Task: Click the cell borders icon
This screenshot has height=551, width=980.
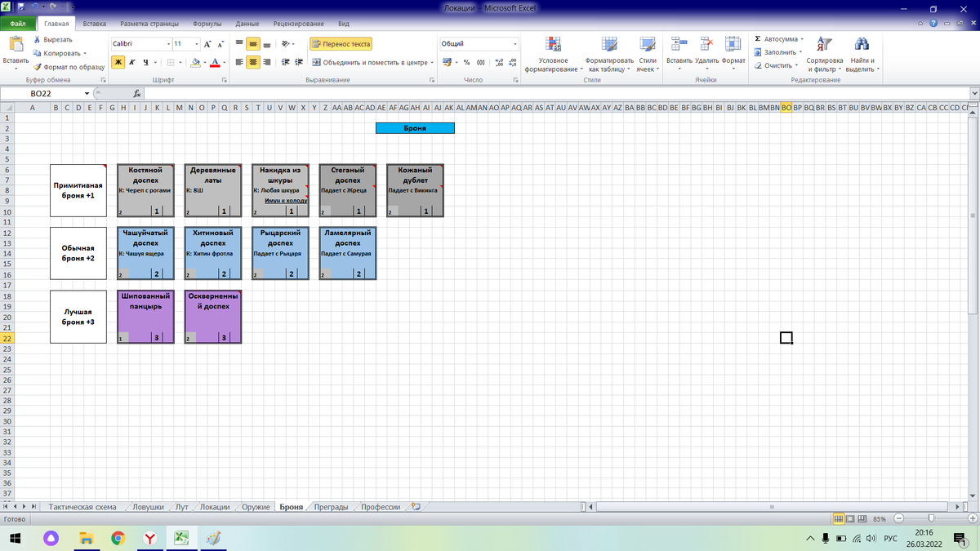Action: click(171, 62)
